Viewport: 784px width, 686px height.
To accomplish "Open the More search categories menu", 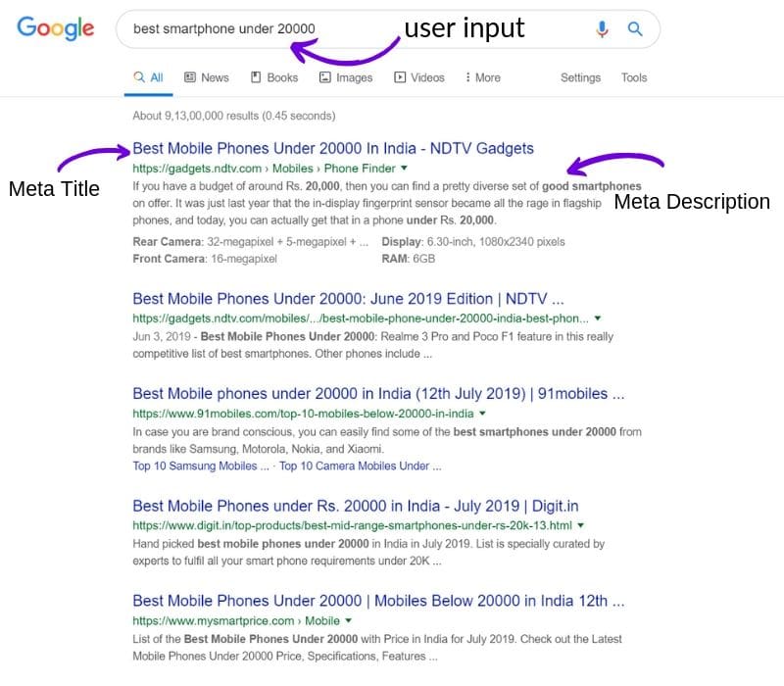I will (x=482, y=77).
